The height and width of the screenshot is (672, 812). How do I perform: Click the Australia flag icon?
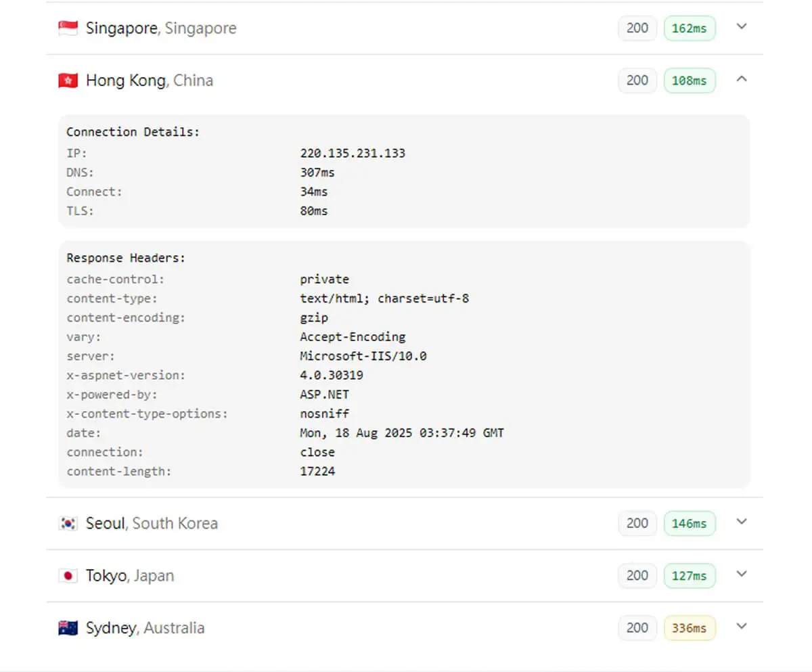click(x=68, y=628)
